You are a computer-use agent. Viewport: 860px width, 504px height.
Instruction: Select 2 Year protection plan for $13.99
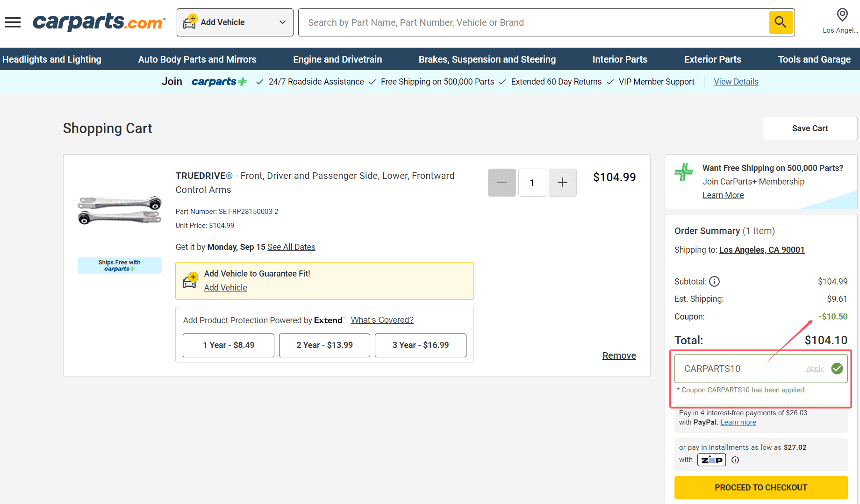click(x=324, y=345)
